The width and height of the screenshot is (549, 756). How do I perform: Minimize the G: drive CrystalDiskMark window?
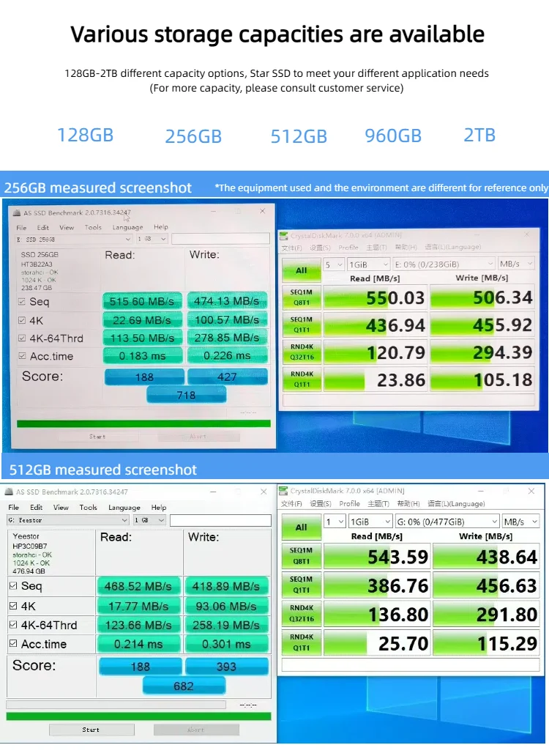pos(480,491)
